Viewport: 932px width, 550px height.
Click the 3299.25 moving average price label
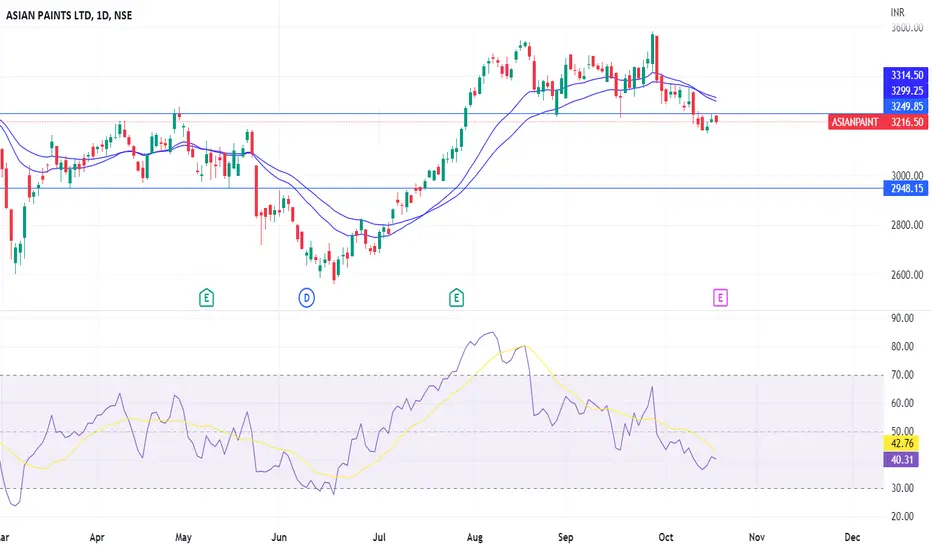[906, 90]
